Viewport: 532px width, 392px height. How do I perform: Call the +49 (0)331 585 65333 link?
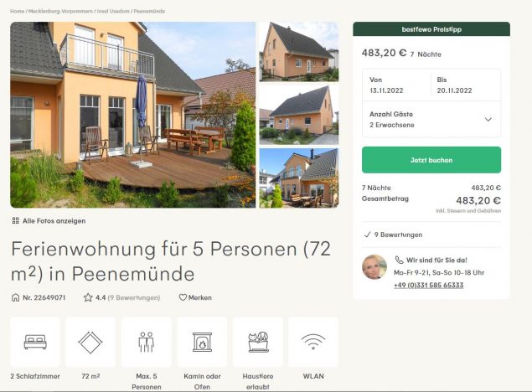[x=428, y=285]
